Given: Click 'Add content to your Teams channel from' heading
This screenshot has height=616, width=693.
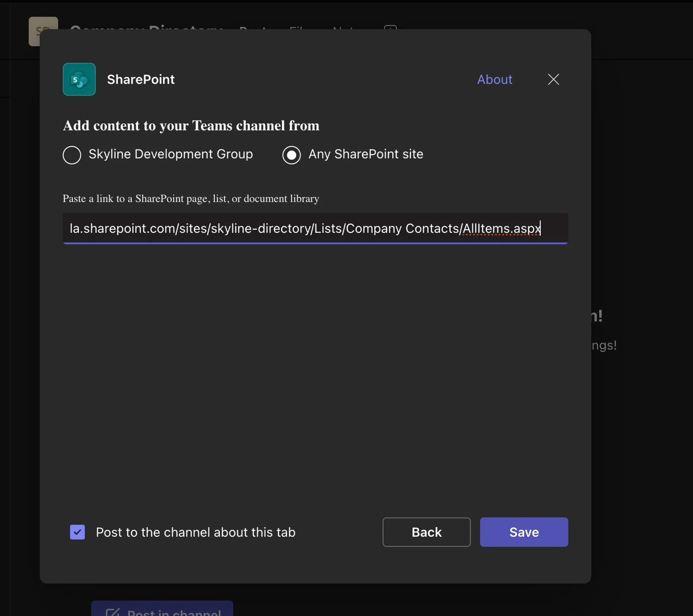Looking at the screenshot, I should point(191,126).
